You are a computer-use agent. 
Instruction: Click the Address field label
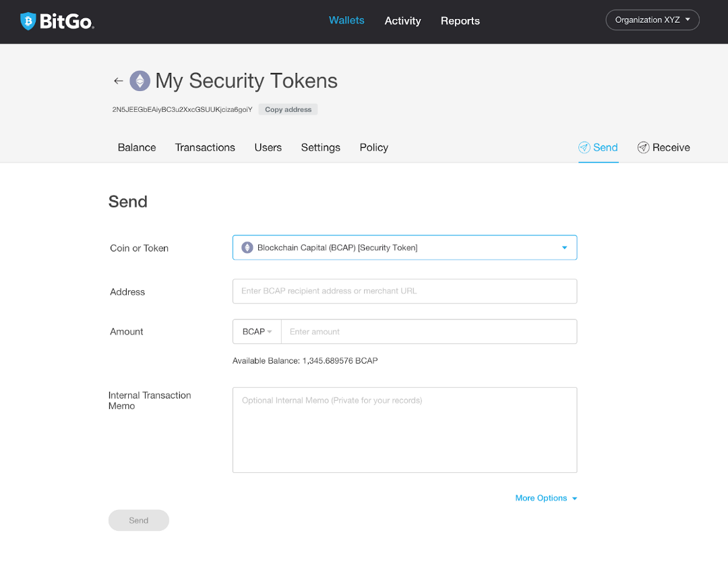click(x=127, y=291)
